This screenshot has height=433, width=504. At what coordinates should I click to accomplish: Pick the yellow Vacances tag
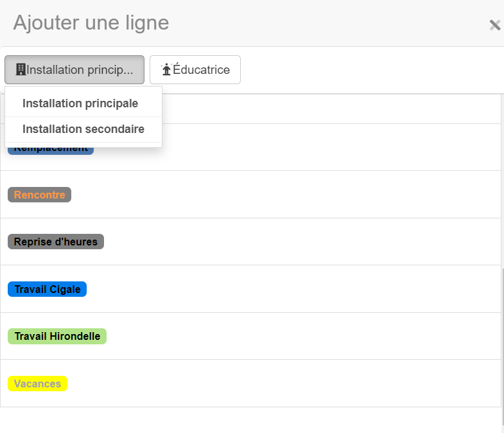(x=37, y=384)
